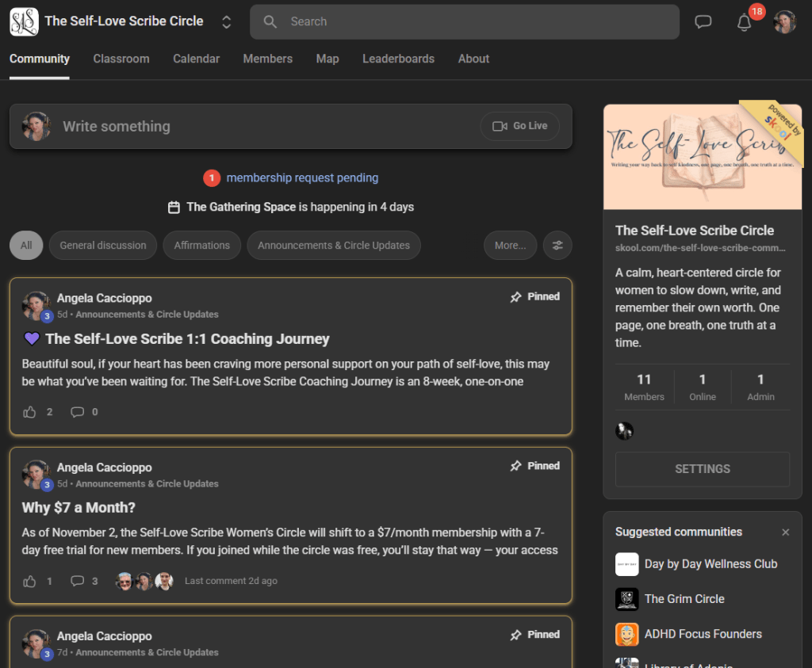Click the filter sliders icon

[x=557, y=246]
